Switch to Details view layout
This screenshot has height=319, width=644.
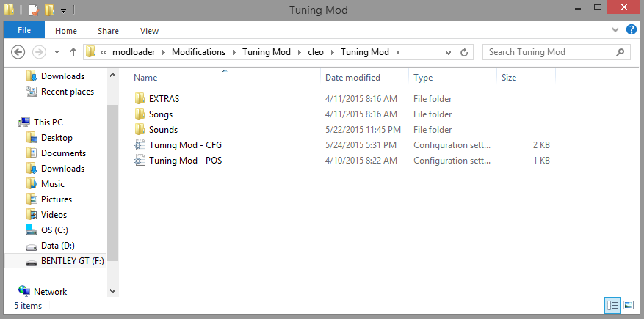point(612,305)
